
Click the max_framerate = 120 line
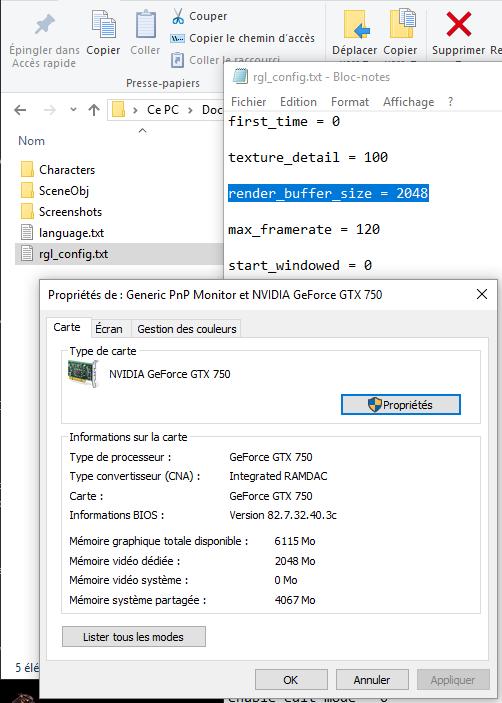point(304,230)
